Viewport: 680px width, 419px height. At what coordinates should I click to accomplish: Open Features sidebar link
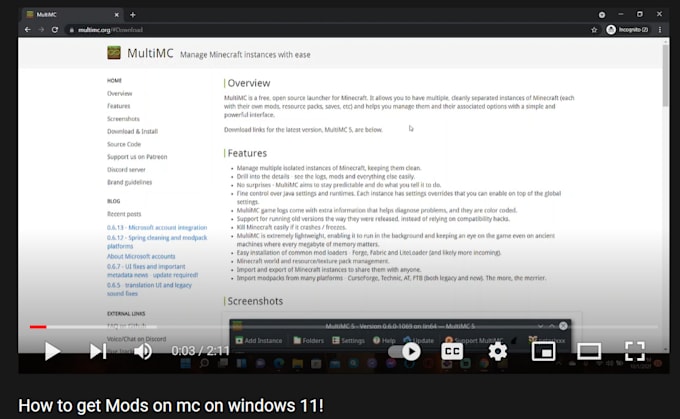[118, 106]
